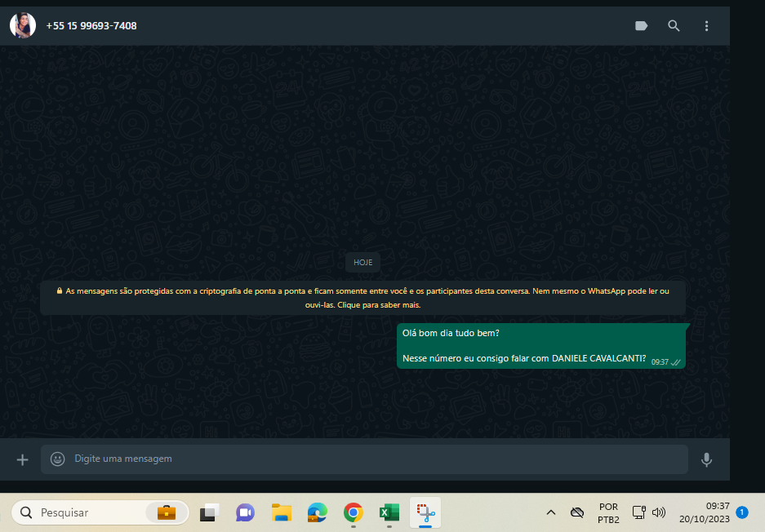The height and width of the screenshot is (532, 765).
Task: Click the attach plus icon
Action: 22,459
